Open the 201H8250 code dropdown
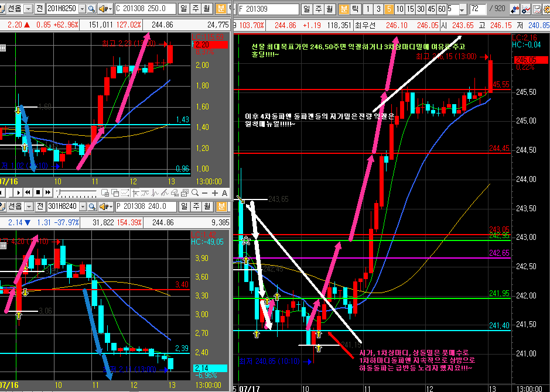 tap(81, 9)
